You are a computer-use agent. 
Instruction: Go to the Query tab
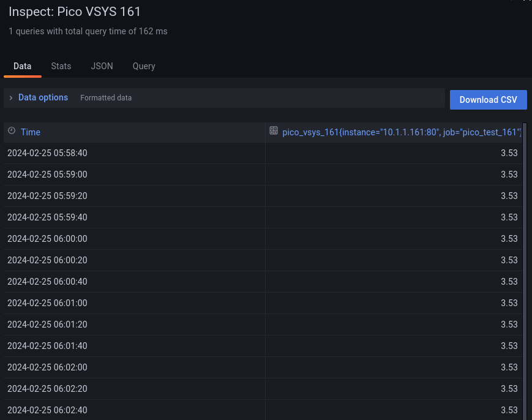click(144, 66)
